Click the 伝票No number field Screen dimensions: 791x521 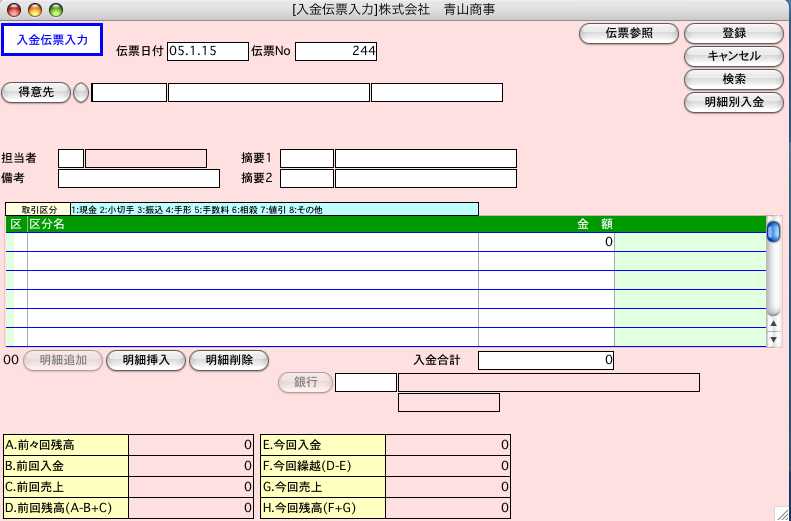pyautogui.click(x=336, y=51)
